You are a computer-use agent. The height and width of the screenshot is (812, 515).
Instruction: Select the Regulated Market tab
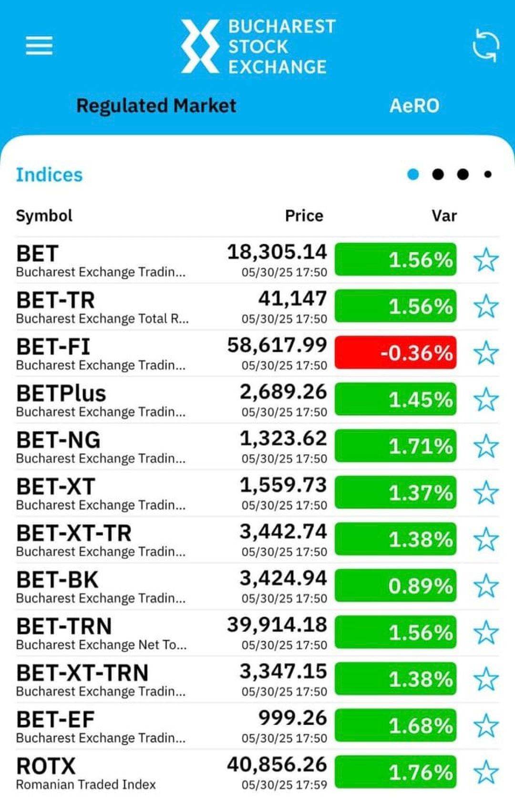pos(156,106)
